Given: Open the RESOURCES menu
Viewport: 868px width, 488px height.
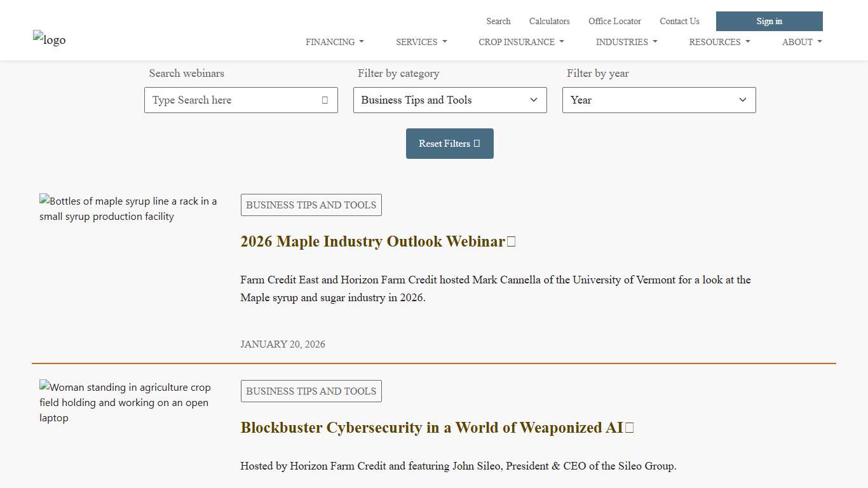Looking at the screenshot, I should tap(719, 42).
